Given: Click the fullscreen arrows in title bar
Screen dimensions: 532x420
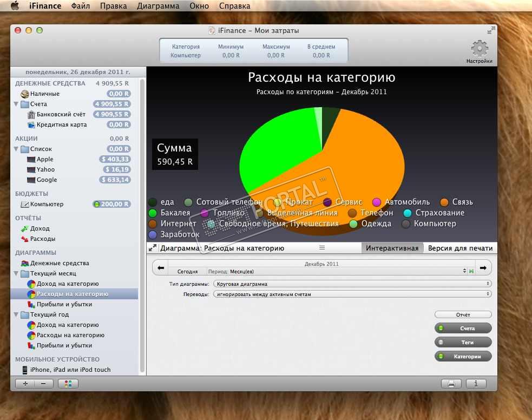Looking at the screenshot, I should coord(491,30).
